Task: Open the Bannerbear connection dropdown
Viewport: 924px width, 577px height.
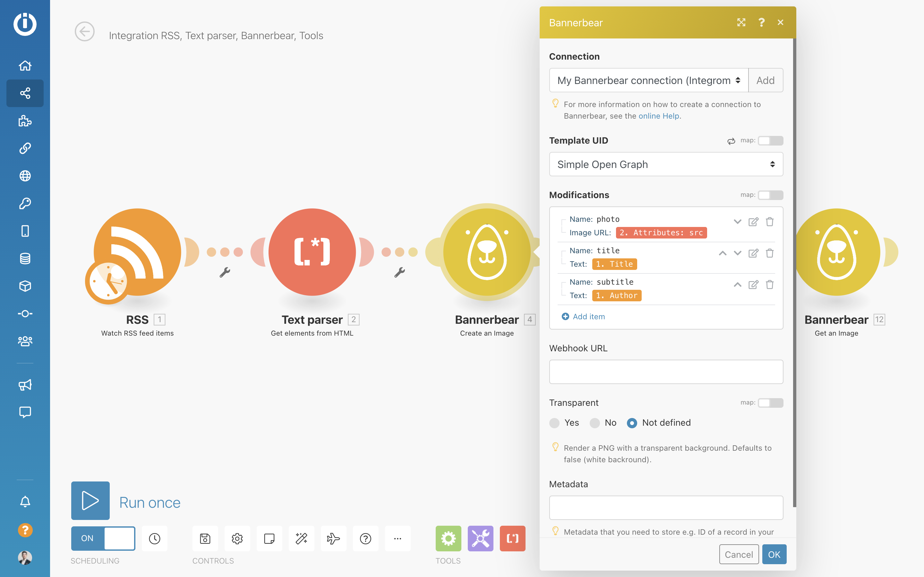Action: coord(648,80)
